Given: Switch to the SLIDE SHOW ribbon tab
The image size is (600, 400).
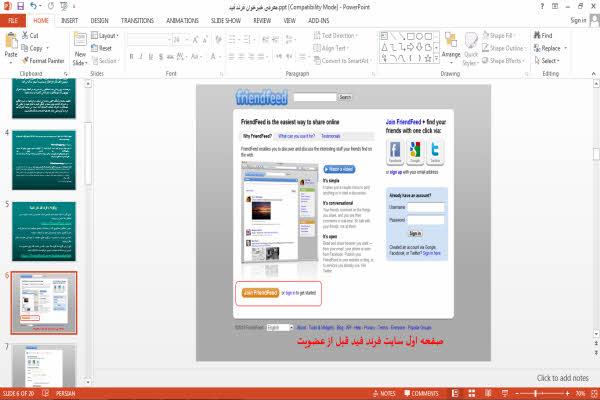Looking at the screenshot, I should (226, 21).
